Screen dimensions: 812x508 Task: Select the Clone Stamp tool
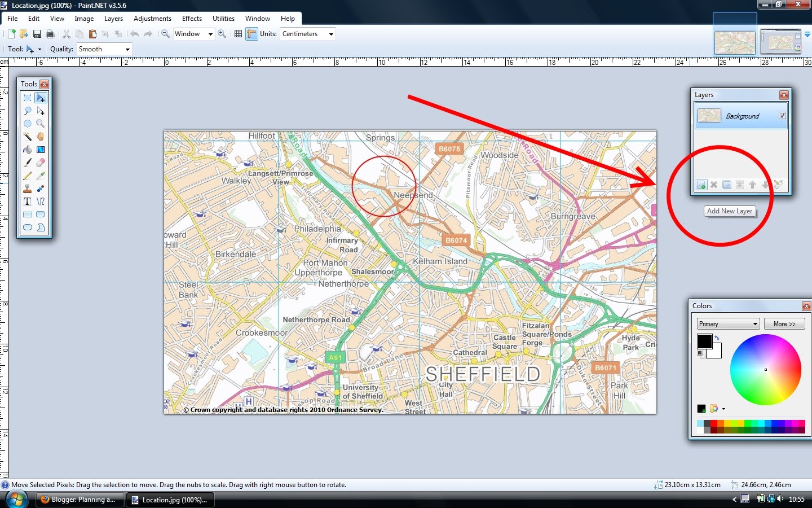(27, 189)
